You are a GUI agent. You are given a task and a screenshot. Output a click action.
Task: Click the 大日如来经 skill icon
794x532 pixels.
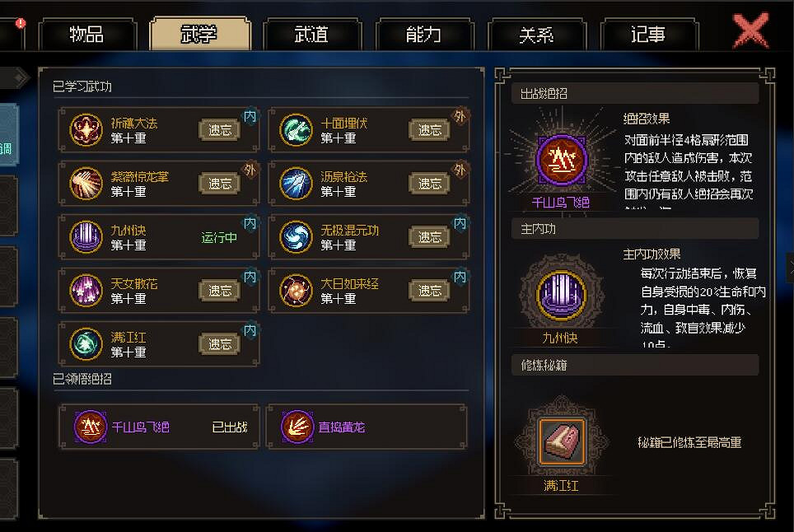[x=296, y=291]
